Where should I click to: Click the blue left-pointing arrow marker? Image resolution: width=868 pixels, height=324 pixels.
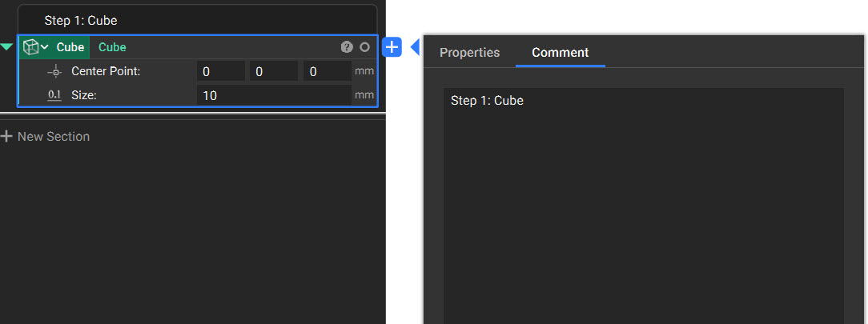point(414,48)
